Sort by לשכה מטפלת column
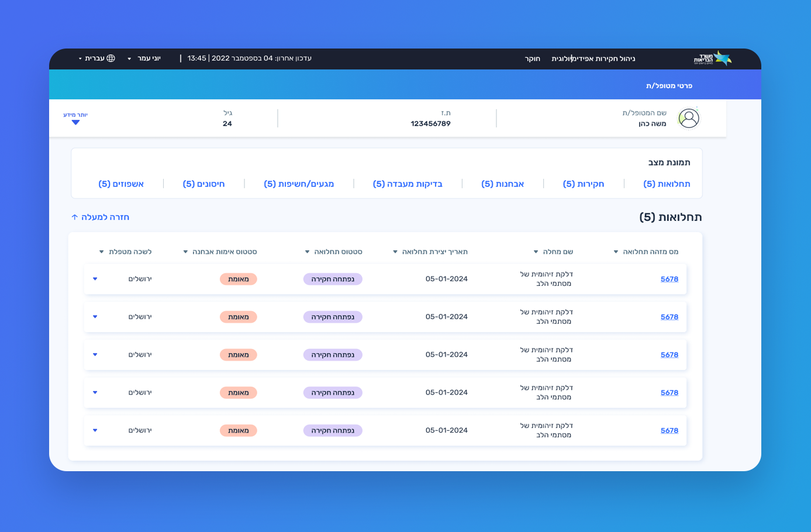811x532 pixels. (126, 251)
